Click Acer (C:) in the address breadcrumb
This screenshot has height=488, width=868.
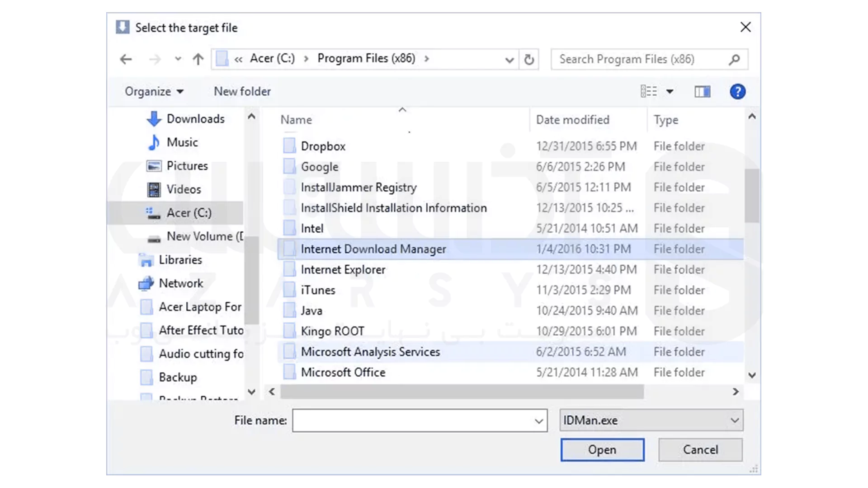272,59
